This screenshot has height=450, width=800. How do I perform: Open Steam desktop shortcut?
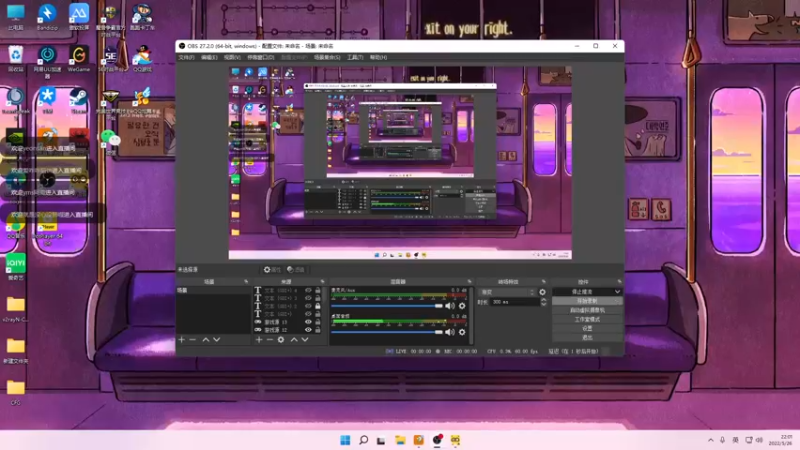point(79,101)
